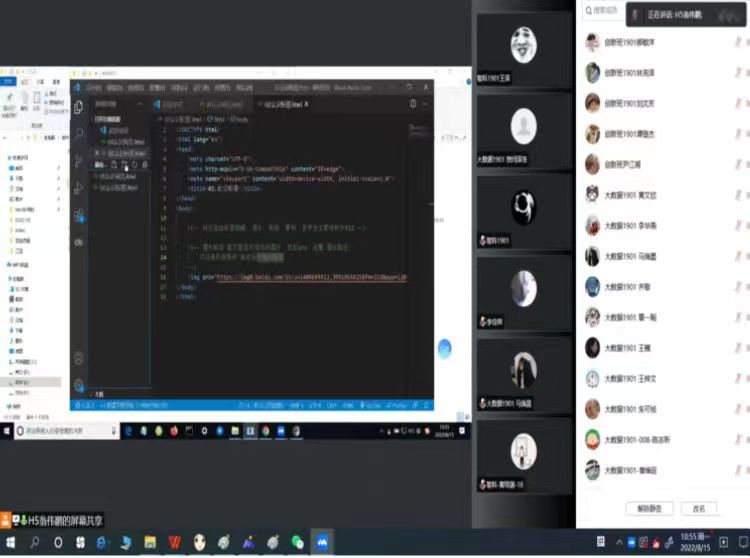Open Extensions view in VS Code activity bar
750x558 pixels.
78,215
